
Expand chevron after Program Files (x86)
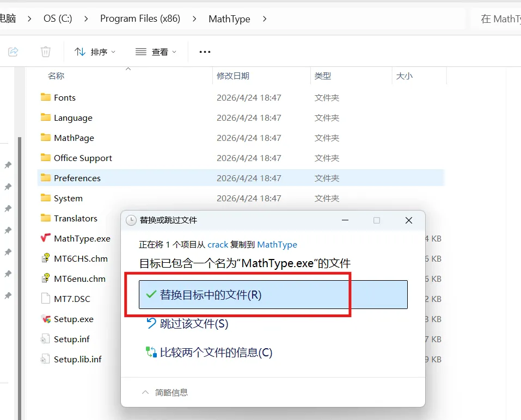tap(194, 19)
